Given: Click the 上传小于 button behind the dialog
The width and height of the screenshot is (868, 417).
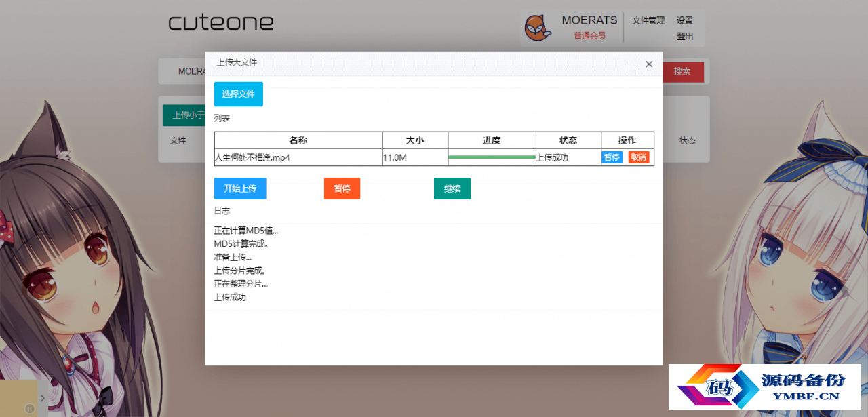Looking at the screenshot, I should [184, 115].
